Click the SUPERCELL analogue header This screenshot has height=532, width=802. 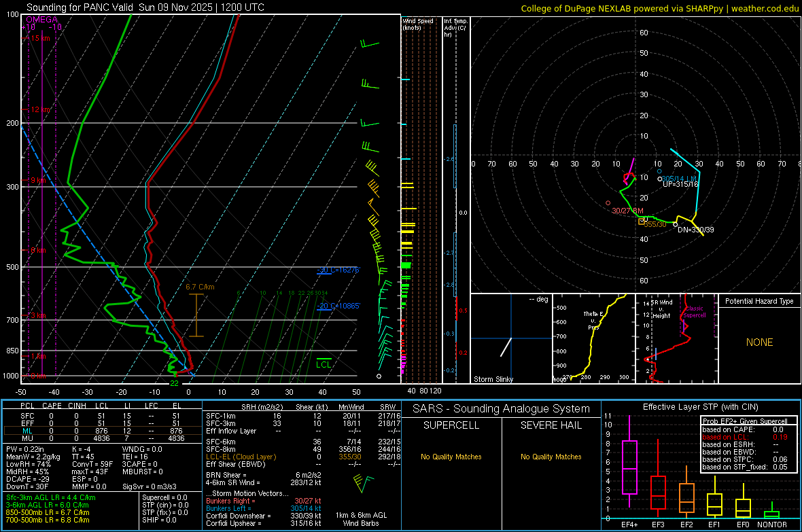(451, 425)
